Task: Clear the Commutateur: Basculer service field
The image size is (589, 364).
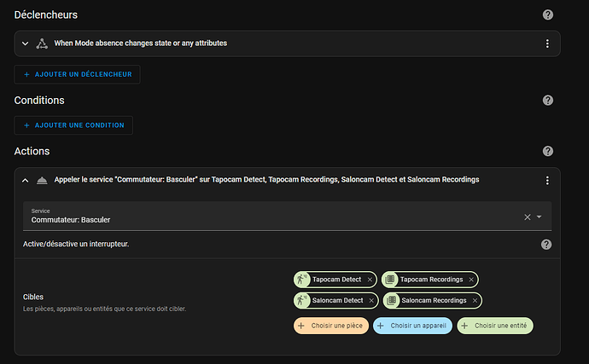Action: 527,217
